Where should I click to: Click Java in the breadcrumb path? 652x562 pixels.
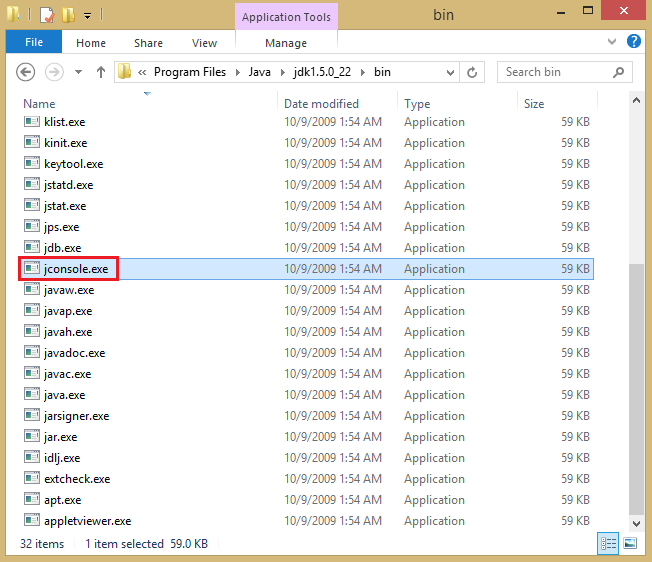click(259, 72)
